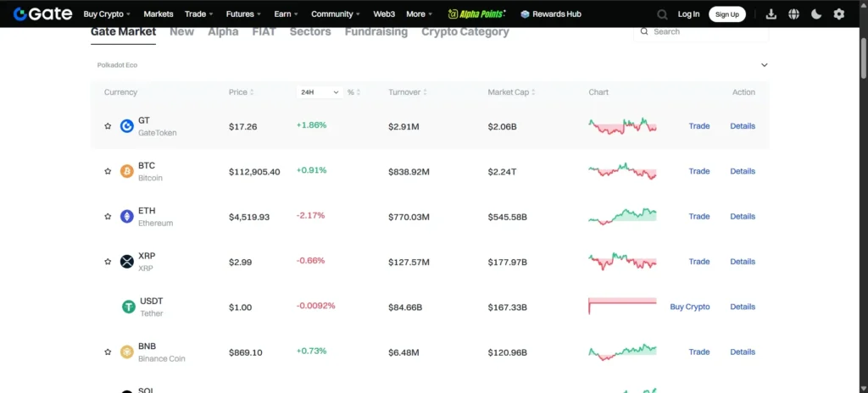Expand the Polkadot Eco chevron
The height and width of the screenshot is (393, 868).
[764, 64]
